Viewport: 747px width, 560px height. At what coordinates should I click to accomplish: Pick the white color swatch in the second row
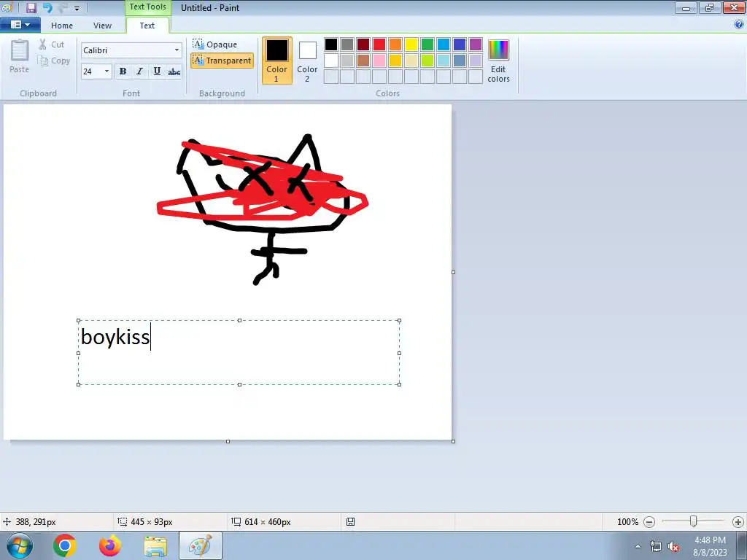pos(331,61)
